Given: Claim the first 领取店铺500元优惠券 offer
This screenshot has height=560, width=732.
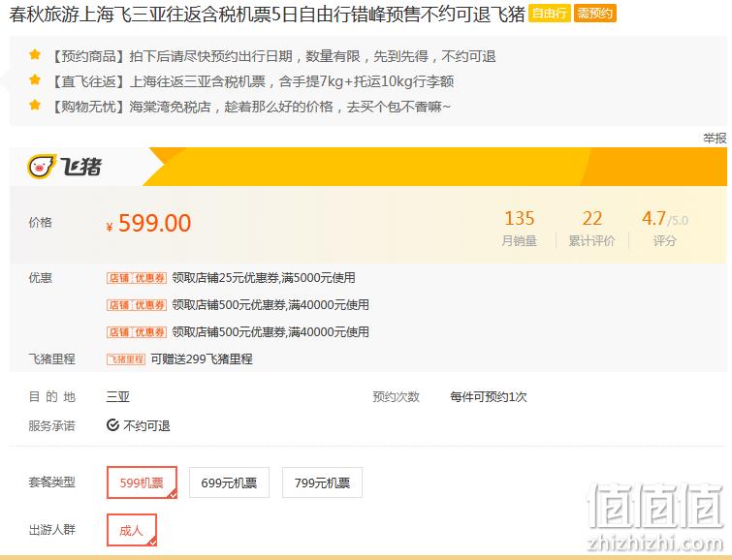Looking at the screenshot, I should pos(271,305).
